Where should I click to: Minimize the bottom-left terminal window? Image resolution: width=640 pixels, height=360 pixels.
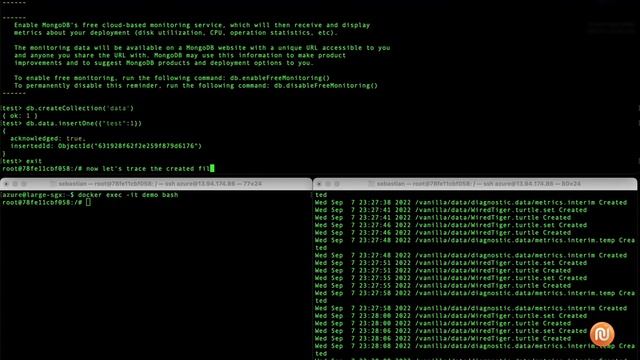point(15,184)
